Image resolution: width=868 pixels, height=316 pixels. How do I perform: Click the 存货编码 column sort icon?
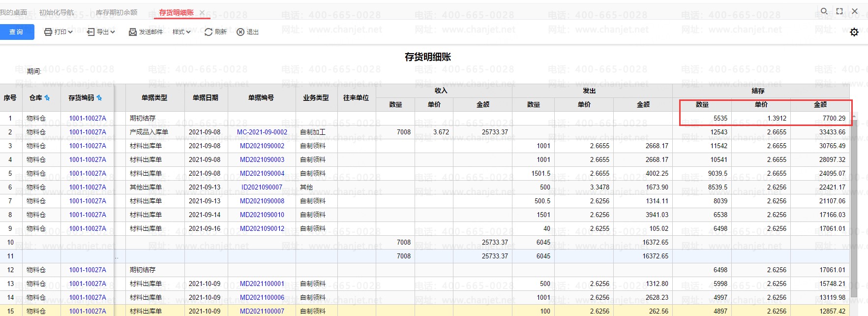tap(99, 98)
